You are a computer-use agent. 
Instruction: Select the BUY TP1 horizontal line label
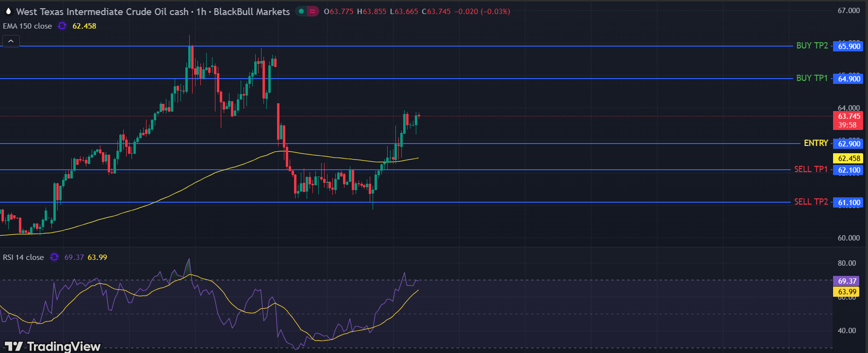click(x=812, y=78)
